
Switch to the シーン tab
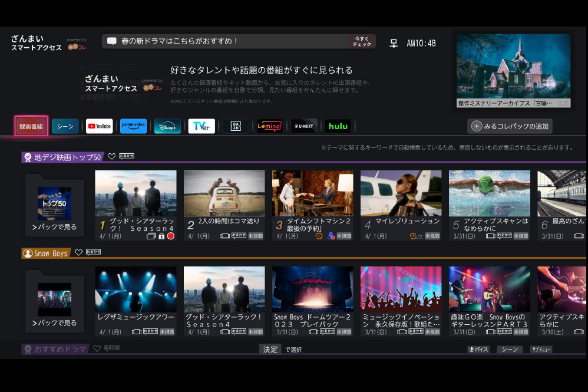pyautogui.click(x=65, y=126)
